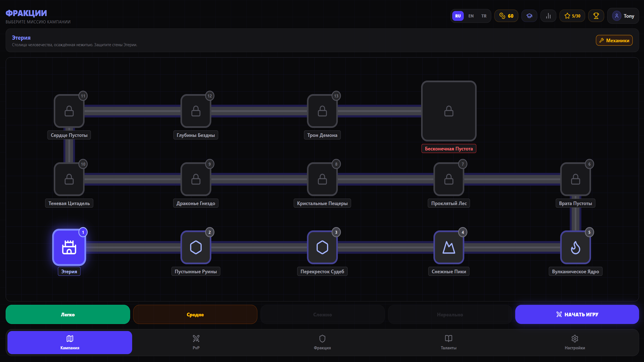
Task: Open the Tony user profile menu
Action: (x=623, y=16)
